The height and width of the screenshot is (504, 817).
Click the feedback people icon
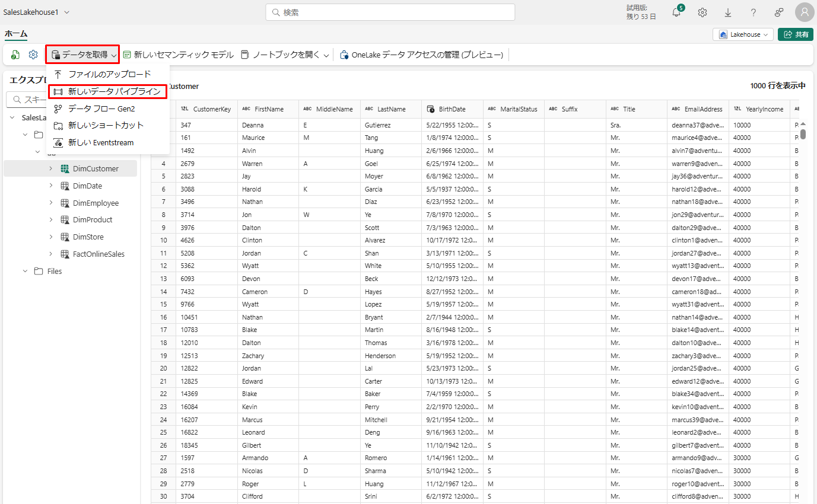pos(779,12)
